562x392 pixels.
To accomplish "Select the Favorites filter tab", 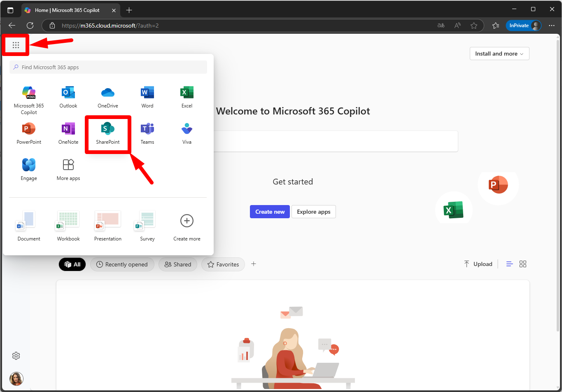I will click(223, 264).
